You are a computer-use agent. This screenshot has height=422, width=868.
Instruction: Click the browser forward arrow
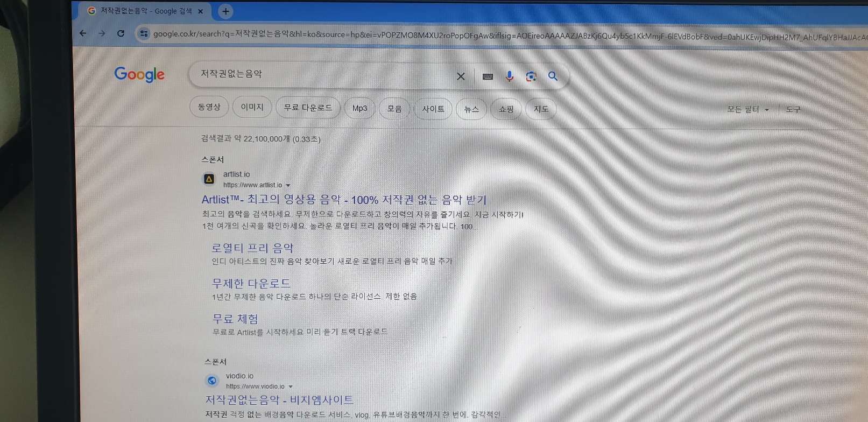click(102, 33)
